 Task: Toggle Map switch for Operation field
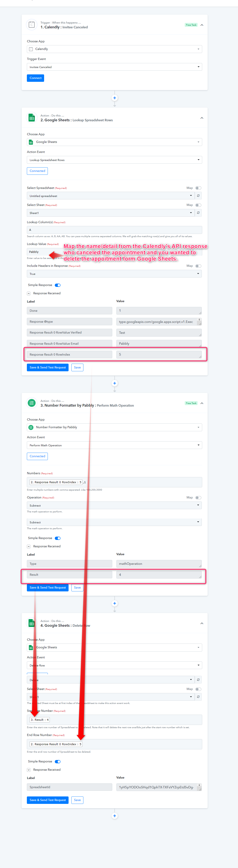(198, 498)
